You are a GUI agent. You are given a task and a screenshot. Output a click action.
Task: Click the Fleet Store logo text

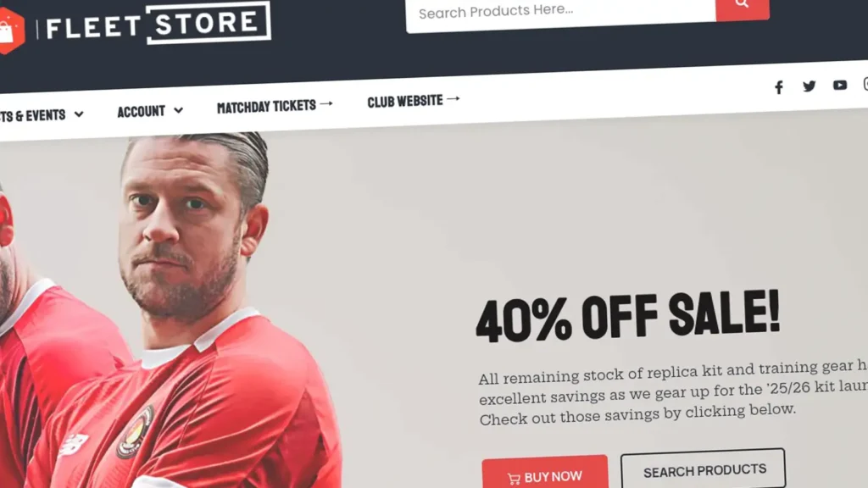[159, 24]
